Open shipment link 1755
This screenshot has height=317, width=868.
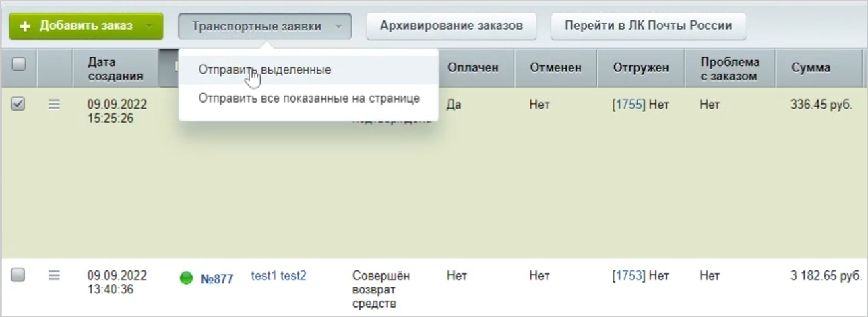click(x=629, y=105)
